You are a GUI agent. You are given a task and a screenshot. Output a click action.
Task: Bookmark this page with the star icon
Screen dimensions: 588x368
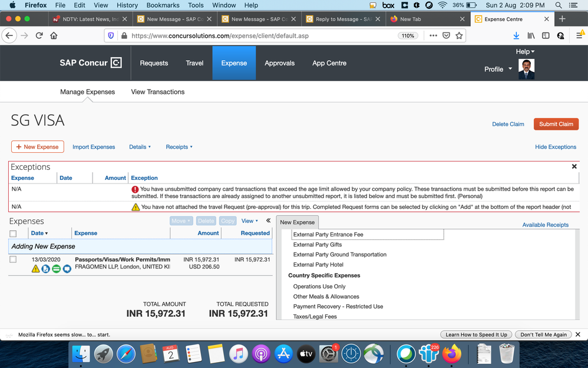(x=458, y=35)
